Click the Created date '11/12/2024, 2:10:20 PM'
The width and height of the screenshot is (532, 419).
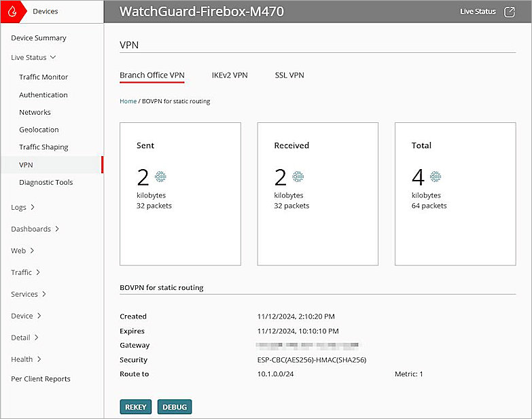pos(296,316)
